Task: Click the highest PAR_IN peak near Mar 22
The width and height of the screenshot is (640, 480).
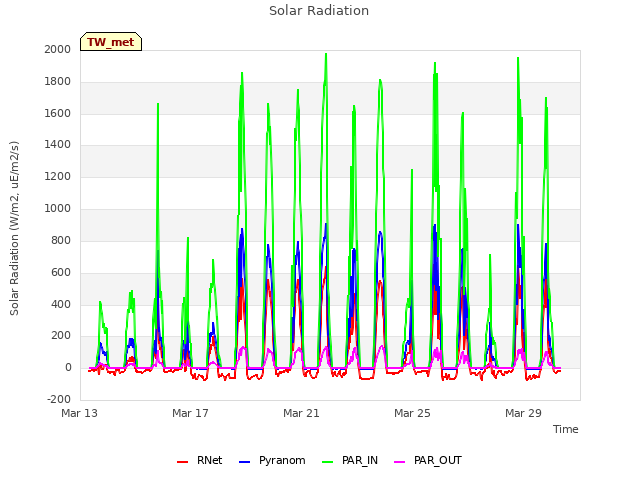Action: pyautogui.click(x=326, y=54)
